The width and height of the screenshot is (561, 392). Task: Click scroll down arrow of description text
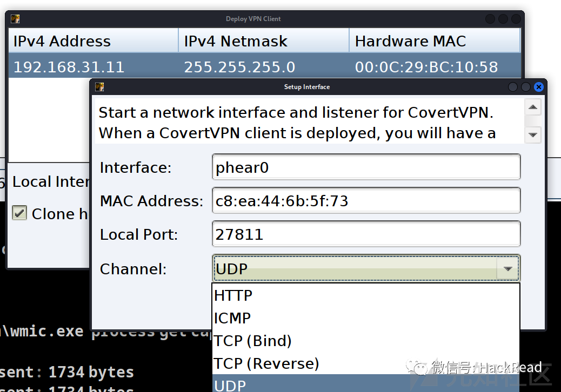point(533,135)
